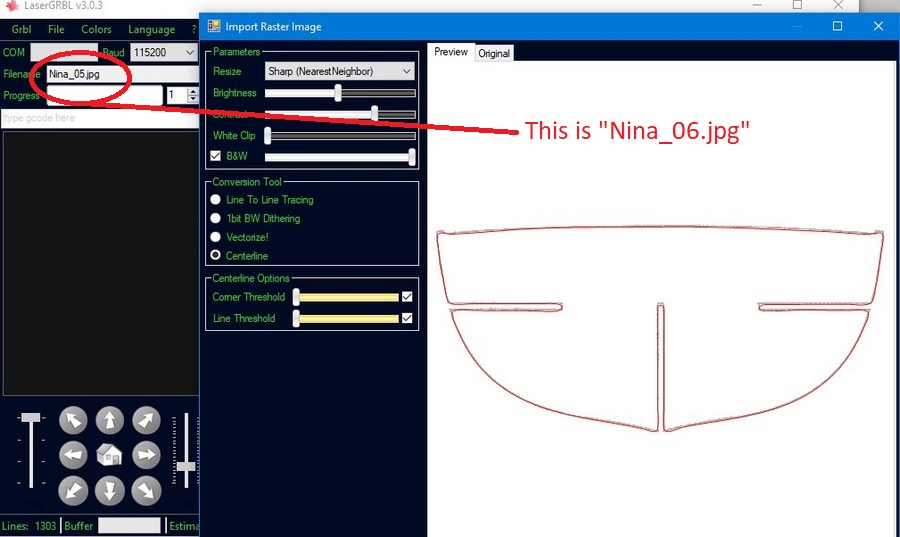Maximize the Import Raster Image window
The width and height of the screenshot is (900, 537).
837,26
